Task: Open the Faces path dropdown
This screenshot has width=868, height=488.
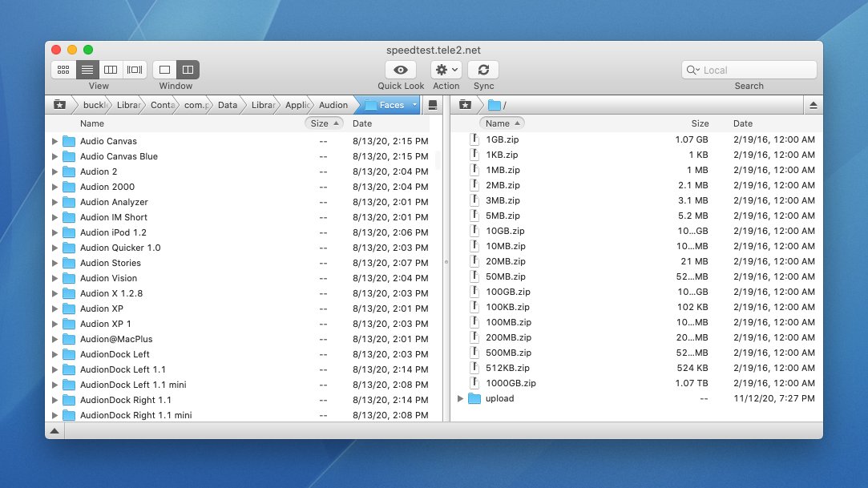Action: click(414, 105)
